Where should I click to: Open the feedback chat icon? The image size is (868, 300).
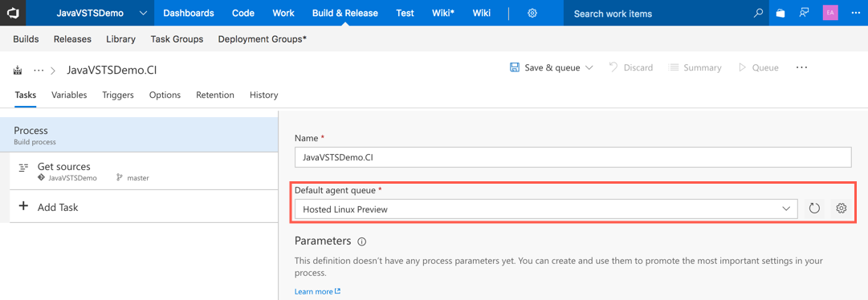[805, 14]
